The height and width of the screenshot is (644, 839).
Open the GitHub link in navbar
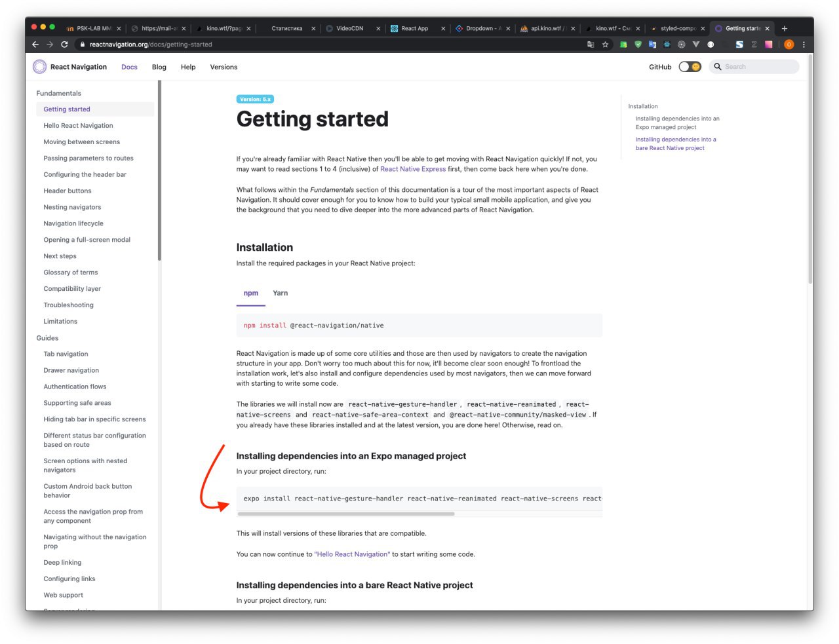click(x=660, y=67)
